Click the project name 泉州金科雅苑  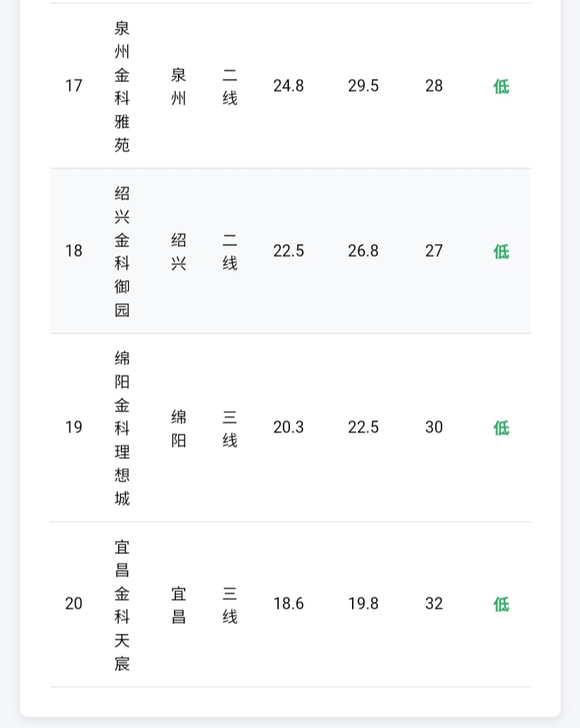[x=122, y=86]
